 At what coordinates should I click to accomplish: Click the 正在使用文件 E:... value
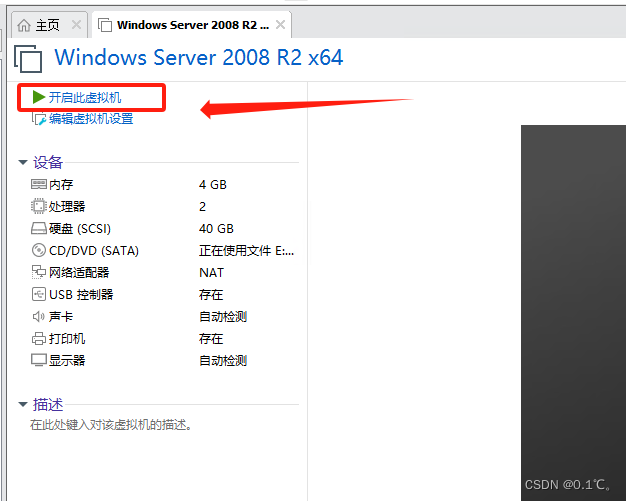pyautogui.click(x=246, y=251)
